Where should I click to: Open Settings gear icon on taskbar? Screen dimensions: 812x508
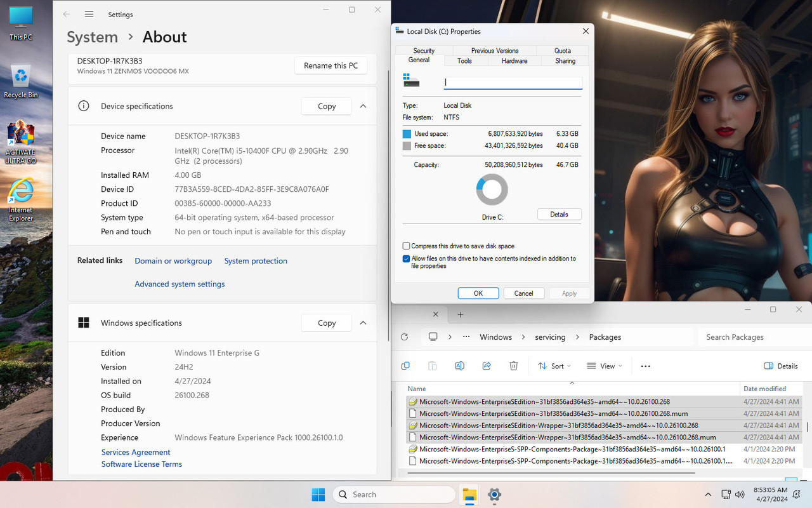point(495,494)
